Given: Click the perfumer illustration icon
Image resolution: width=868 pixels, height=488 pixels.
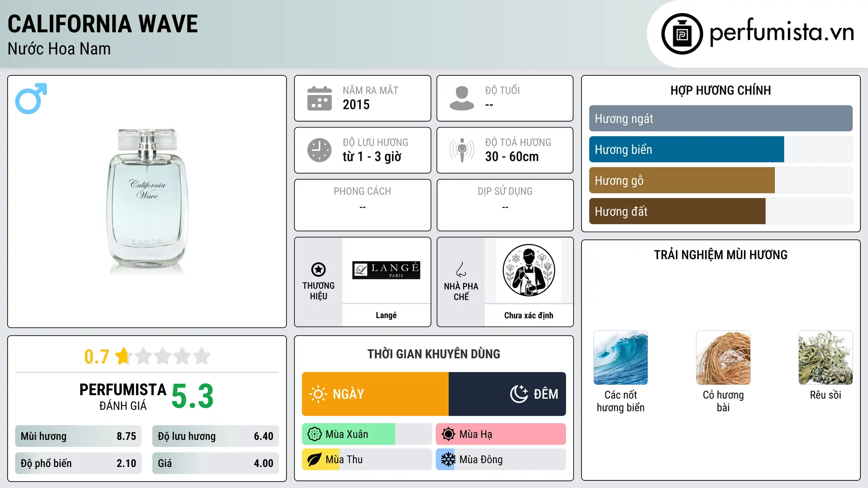Looking at the screenshot, I should point(529,270).
